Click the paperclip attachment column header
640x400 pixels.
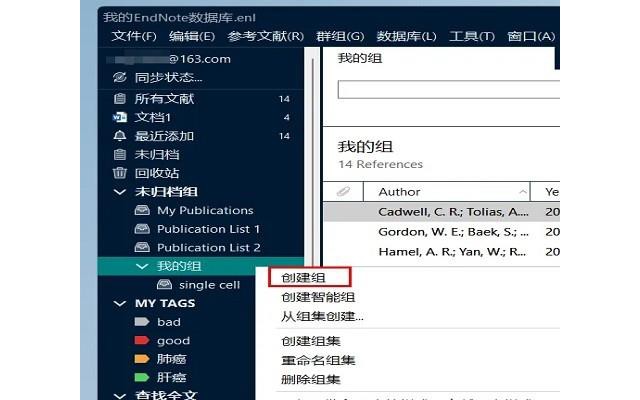[343, 191]
